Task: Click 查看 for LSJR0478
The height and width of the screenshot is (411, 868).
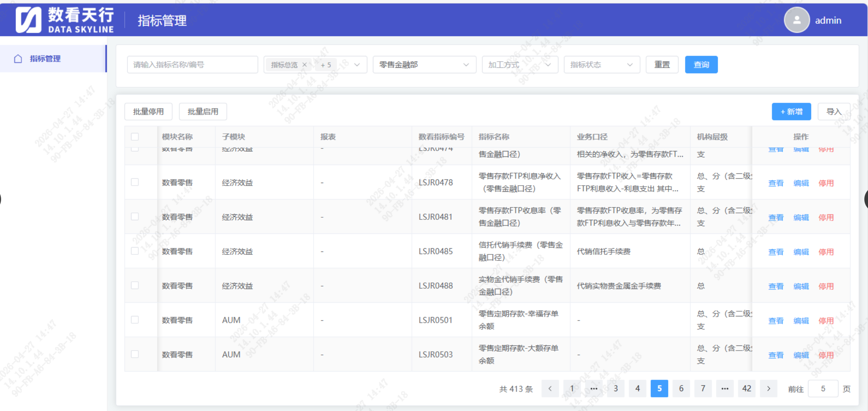Action: (x=776, y=183)
